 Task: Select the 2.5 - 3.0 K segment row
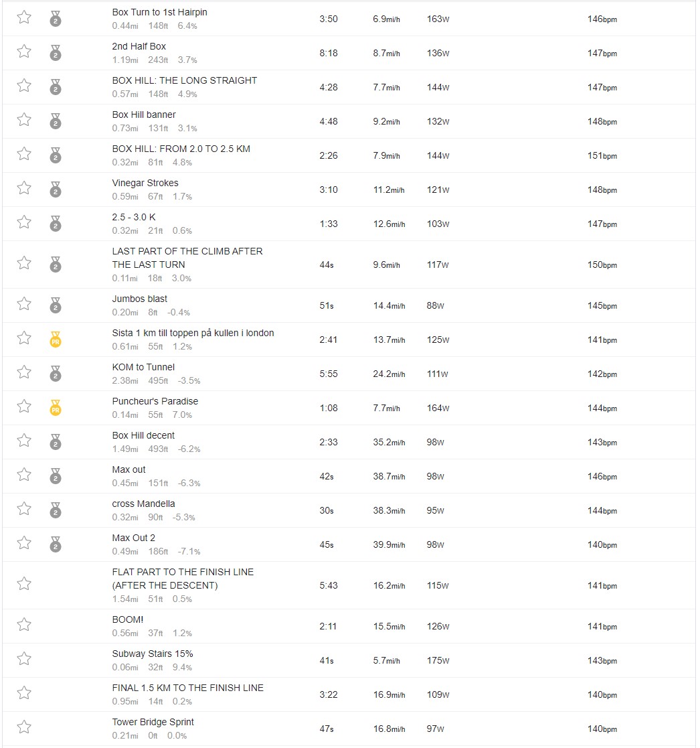point(349,224)
